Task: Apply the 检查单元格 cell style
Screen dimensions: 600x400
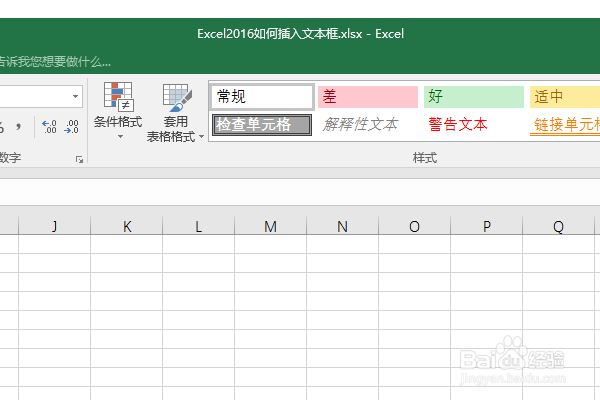Action: point(262,125)
